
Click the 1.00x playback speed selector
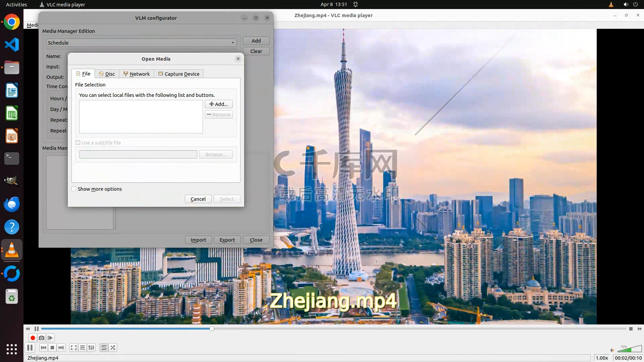coord(602,358)
